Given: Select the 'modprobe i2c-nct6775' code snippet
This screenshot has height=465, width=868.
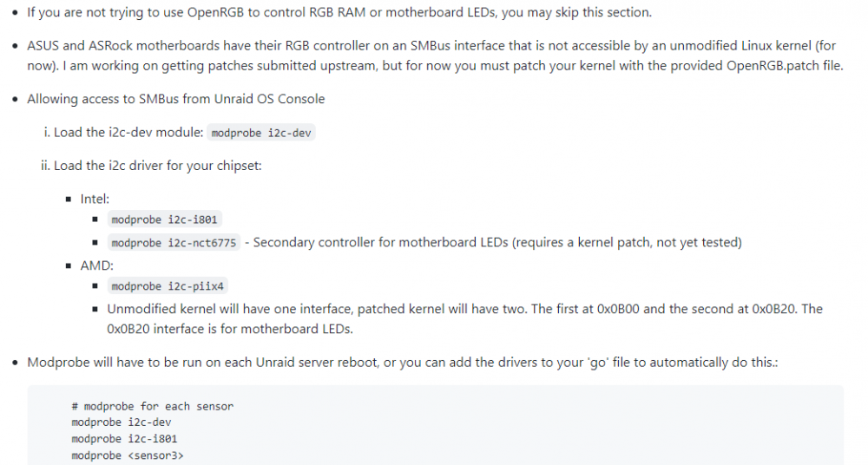Looking at the screenshot, I should point(174,242).
